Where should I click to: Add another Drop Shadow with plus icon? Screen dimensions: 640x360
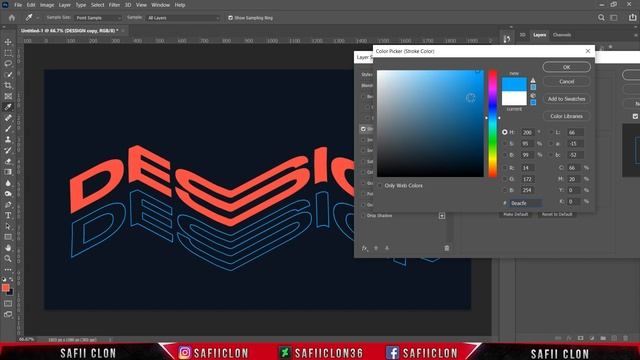point(442,216)
